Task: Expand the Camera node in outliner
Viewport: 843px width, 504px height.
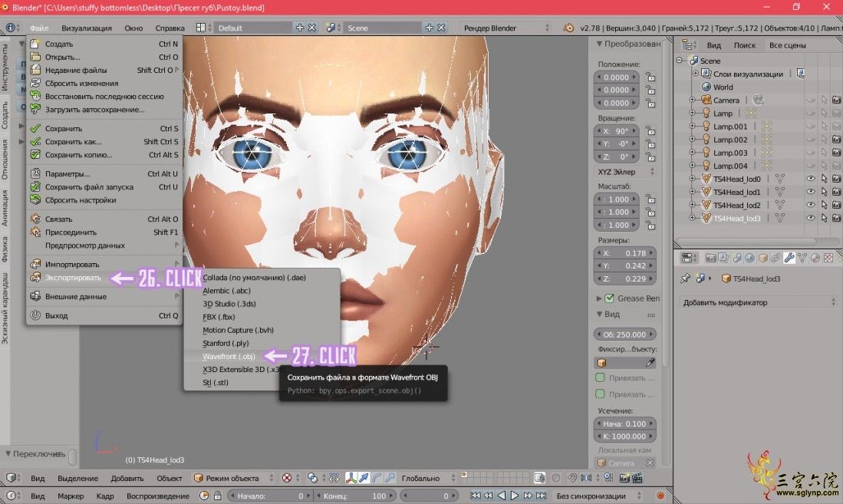Action: click(693, 100)
